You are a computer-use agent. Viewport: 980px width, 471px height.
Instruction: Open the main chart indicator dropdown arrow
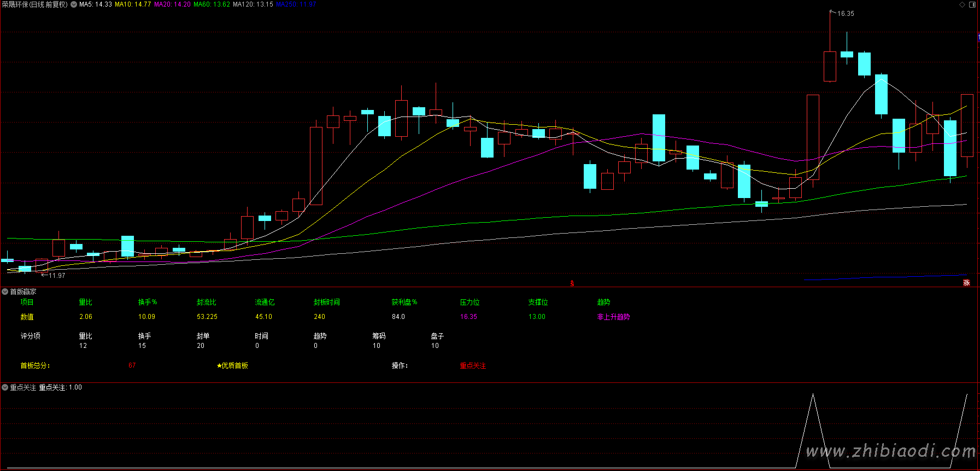click(x=74, y=4)
